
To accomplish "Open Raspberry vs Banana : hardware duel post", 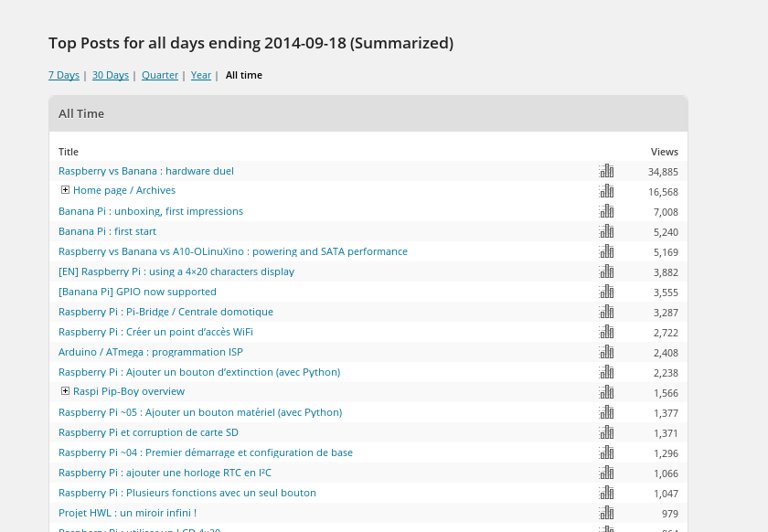I will (146, 171).
